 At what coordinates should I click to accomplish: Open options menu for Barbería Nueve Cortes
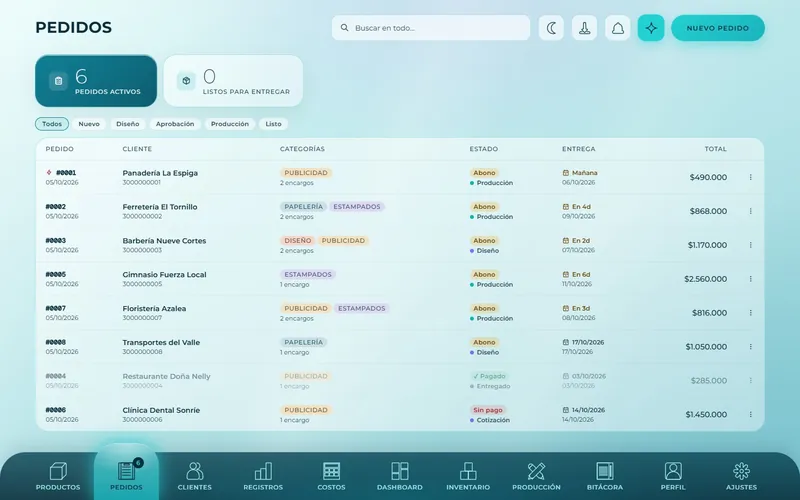pos(751,245)
